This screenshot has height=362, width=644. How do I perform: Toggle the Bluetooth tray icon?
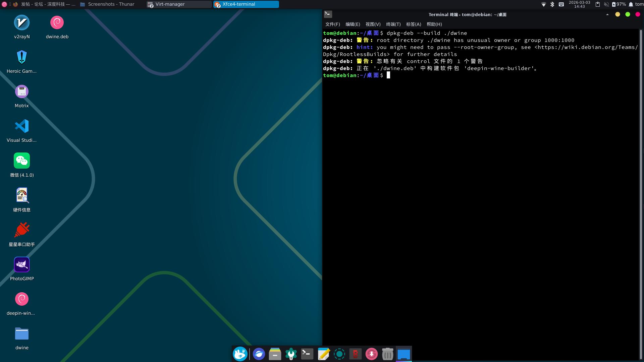[552, 4]
